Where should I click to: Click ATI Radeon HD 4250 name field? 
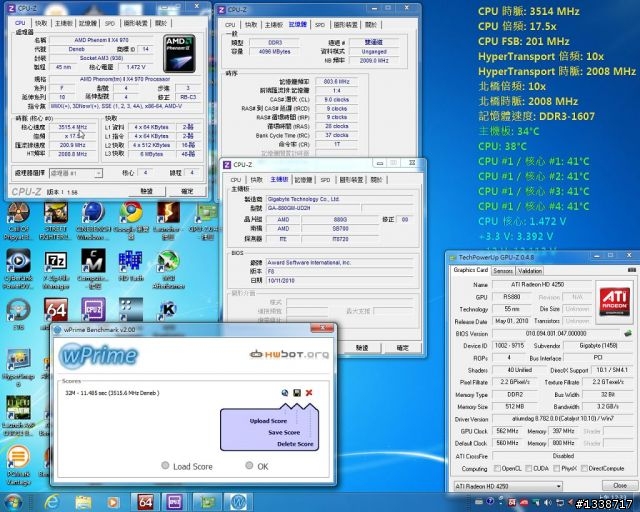click(543, 284)
